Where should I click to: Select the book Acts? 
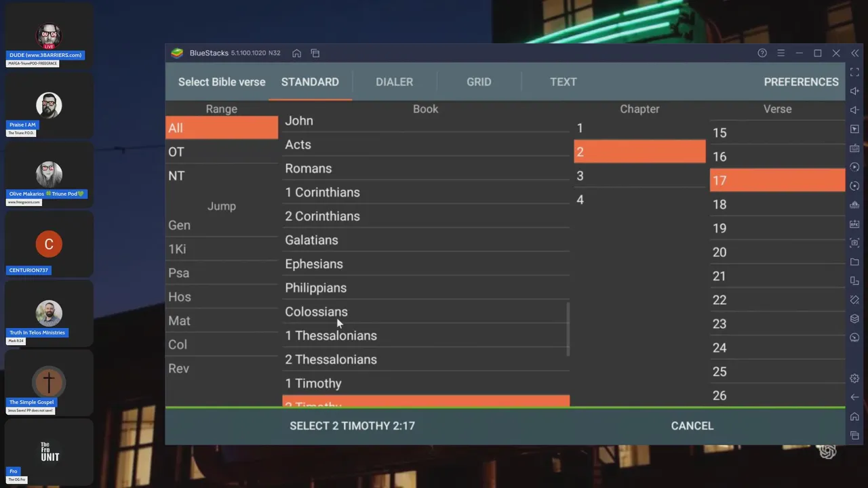point(426,144)
